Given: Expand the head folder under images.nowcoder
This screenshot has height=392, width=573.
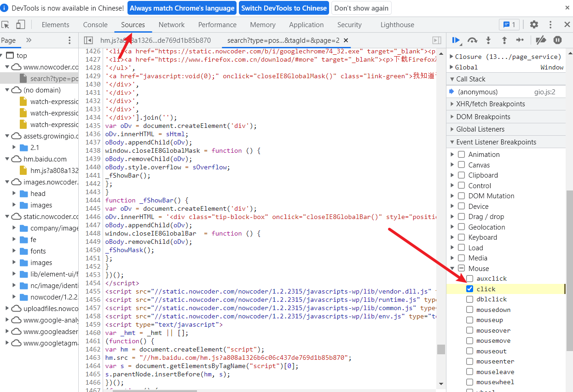Looking at the screenshot, I should [14, 194].
